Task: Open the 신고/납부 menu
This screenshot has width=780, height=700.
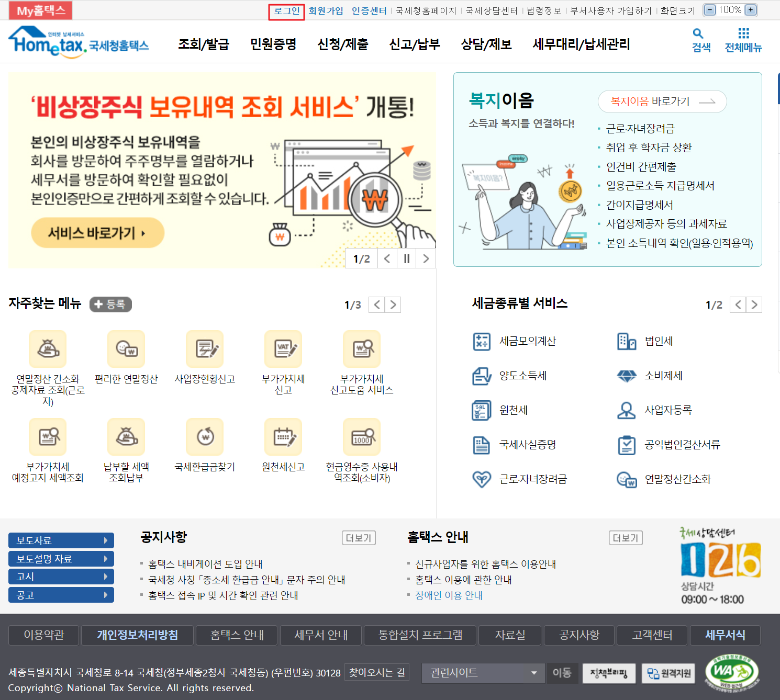Action: 415,44
